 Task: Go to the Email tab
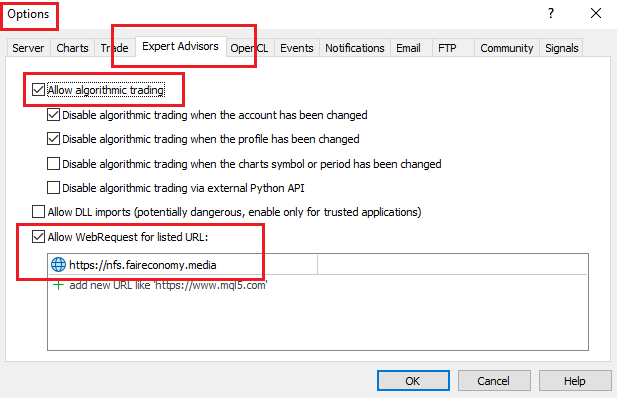point(408,48)
